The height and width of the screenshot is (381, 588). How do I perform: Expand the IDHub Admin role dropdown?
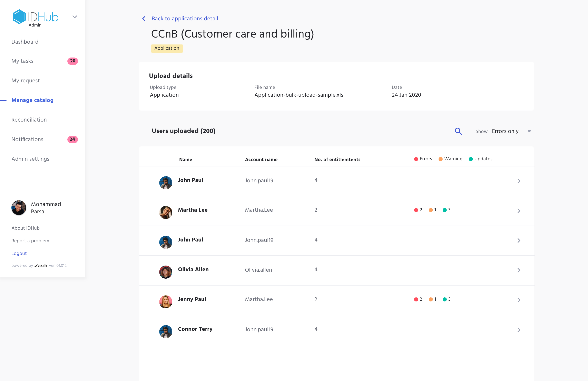click(75, 17)
